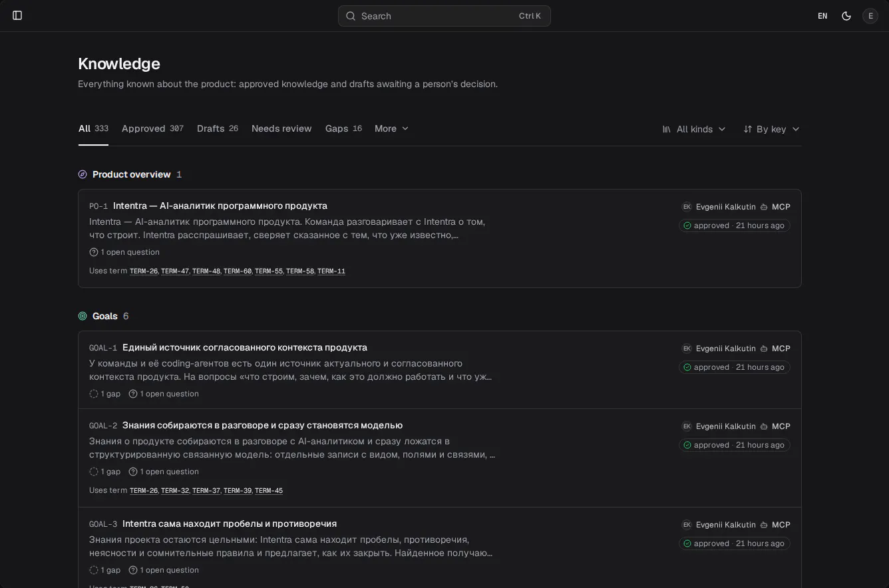Open GOAL-2 entry title
Screen dimensions: 889x588
(262, 425)
